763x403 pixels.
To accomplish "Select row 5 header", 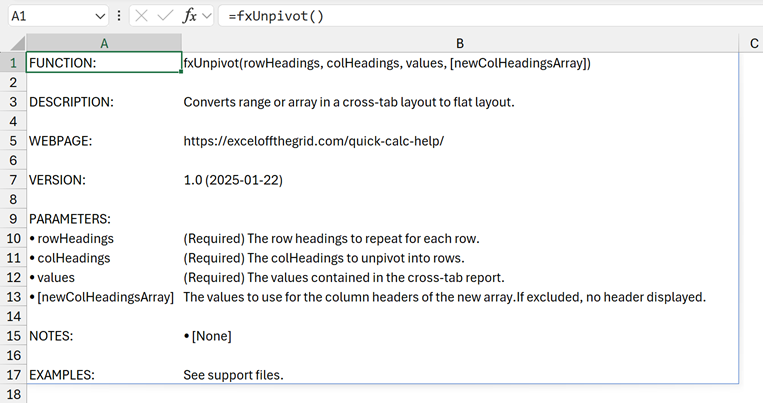I will pos(13,141).
